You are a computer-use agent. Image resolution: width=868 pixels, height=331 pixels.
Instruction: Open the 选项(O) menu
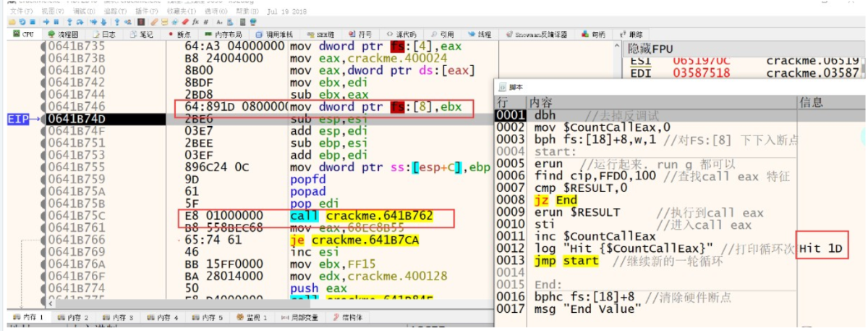[216, 11]
